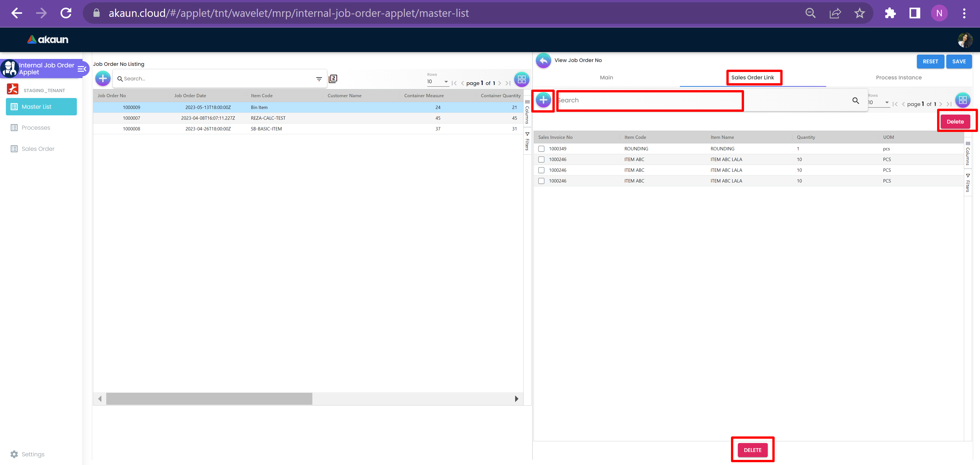Check the first ITEM ABC row 1000246

pyautogui.click(x=541, y=159)
